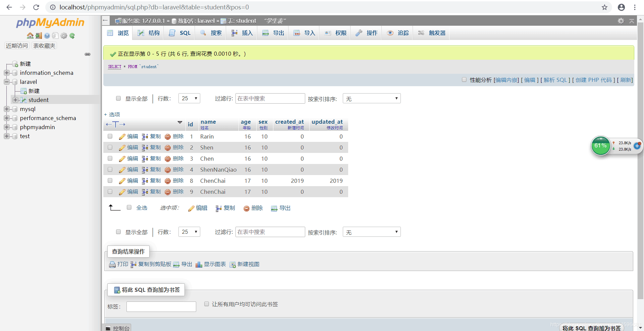Switch to the 结构 tab
The height and width of the screenshot is (331, 644).
(149, 33)
